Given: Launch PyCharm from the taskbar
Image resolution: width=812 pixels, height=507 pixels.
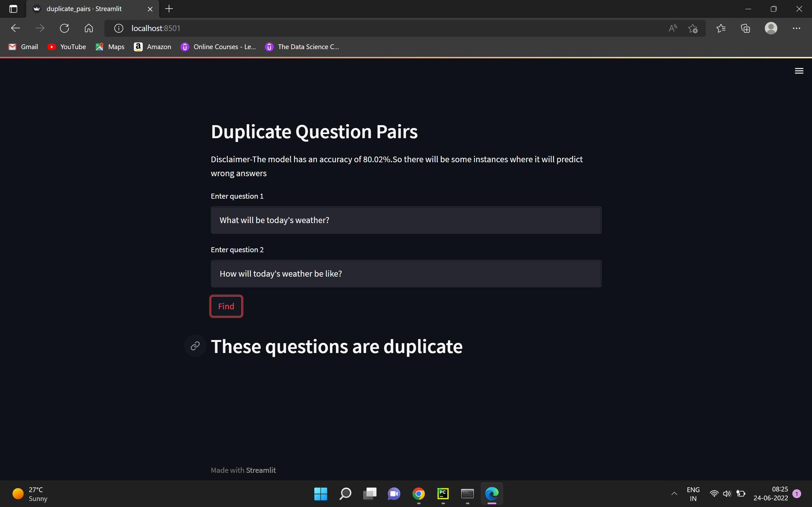Looking at the screenshot, I should (x=442, y=494).
